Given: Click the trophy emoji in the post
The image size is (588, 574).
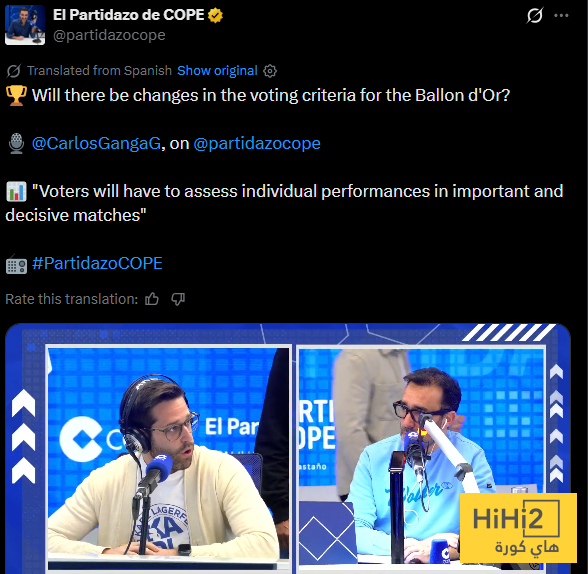Looking at the screenshot, I should (16, 95).
